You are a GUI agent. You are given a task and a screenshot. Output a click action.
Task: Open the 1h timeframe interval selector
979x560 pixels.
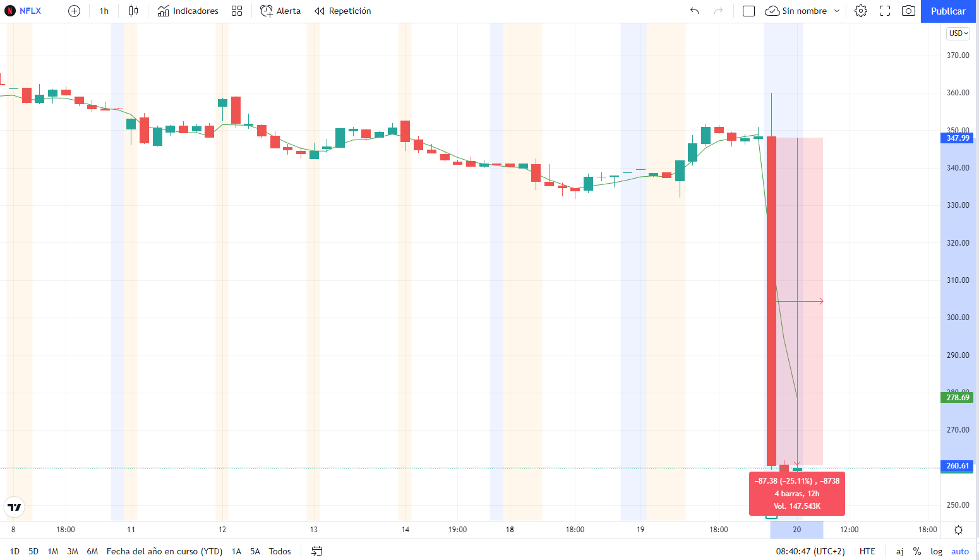click(x=104, y=11)
